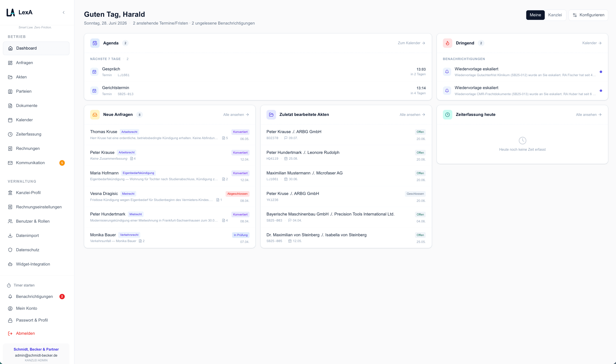
Task: Click the Zeiterfassung heute clock icon
Action: [x=447, y=115]
